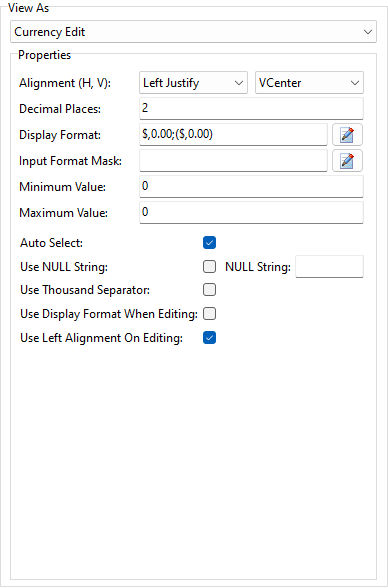This screenshot has width=388, height=588.
Task: Click the Input Format Mask label
Action: tap(70, 161)
